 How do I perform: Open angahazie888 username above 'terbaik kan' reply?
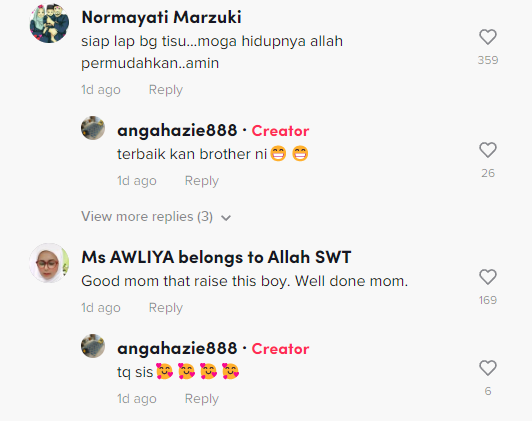tap(177, 131)
